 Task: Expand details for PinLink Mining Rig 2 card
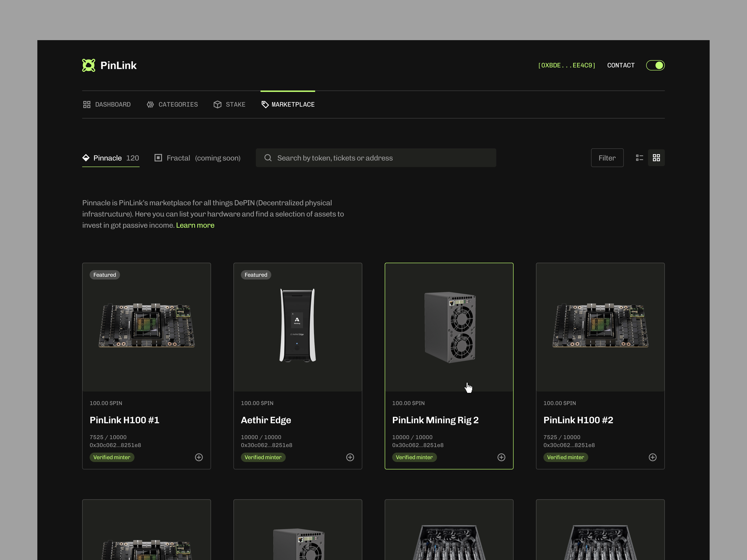tap(501, 457)
